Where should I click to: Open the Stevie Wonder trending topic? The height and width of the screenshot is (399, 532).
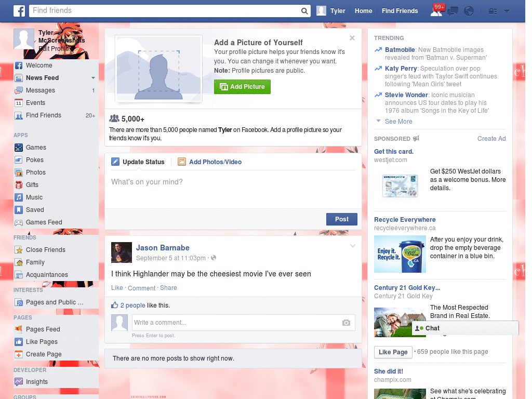406,95
